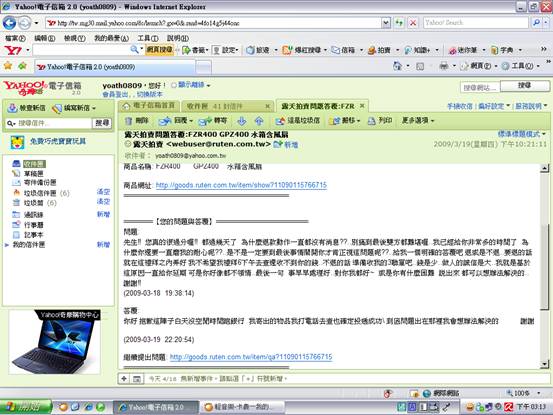Click the Add to Favorites icon
This screenshot has height=415, width=553.
(23, 66)
